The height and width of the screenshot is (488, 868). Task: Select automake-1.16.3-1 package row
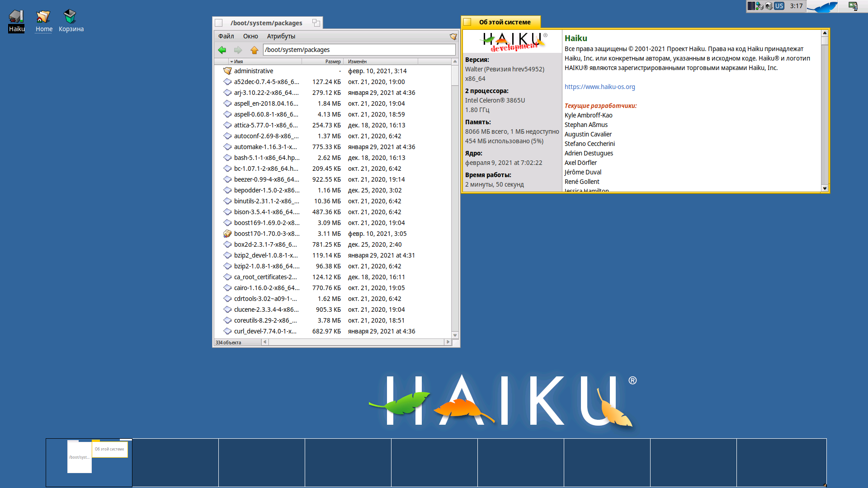tap(332, 147)
